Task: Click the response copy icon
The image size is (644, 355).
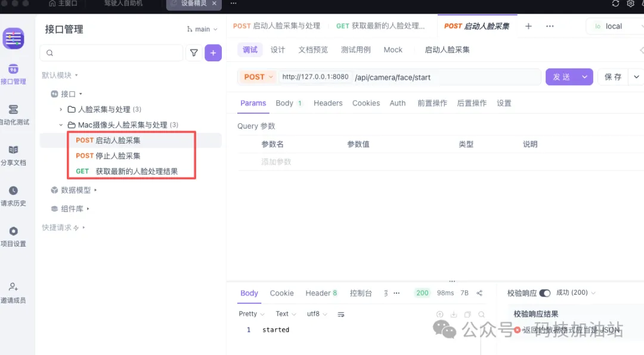Action: [x=467, y=314]
